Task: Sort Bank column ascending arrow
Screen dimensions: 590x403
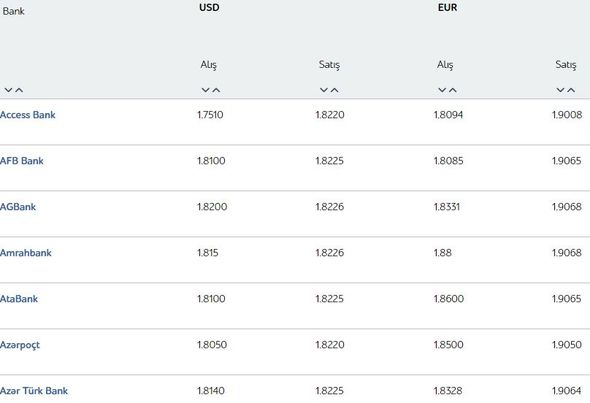Action: [x=19, y=90]
